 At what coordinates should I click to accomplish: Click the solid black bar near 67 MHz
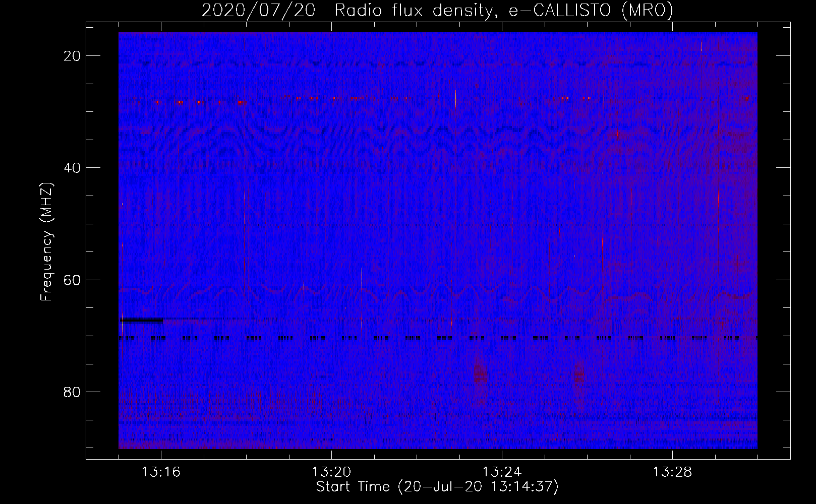click(142, 320)
